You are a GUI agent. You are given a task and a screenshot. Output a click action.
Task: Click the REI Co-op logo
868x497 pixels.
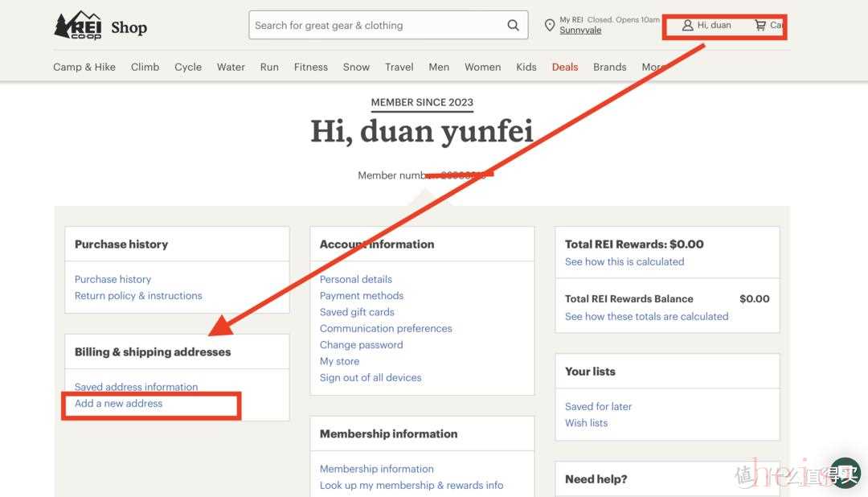coord(77,26)
